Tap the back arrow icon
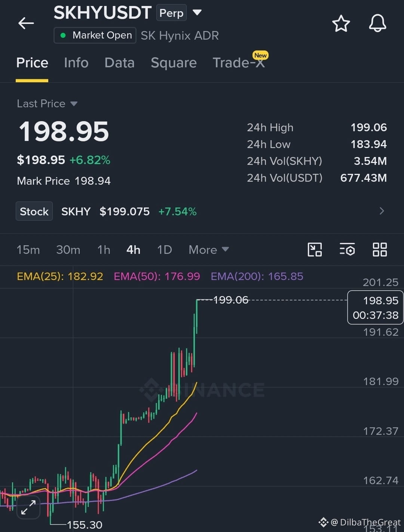 coord(26,23)
